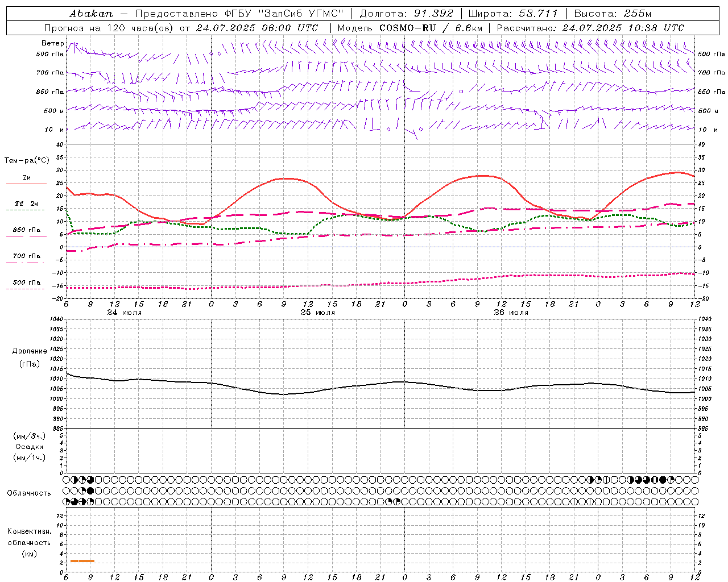The width and height of the screenshot is (728, 582).
Task: Click the Облачность cloud cover label
Action: [29, 493]
